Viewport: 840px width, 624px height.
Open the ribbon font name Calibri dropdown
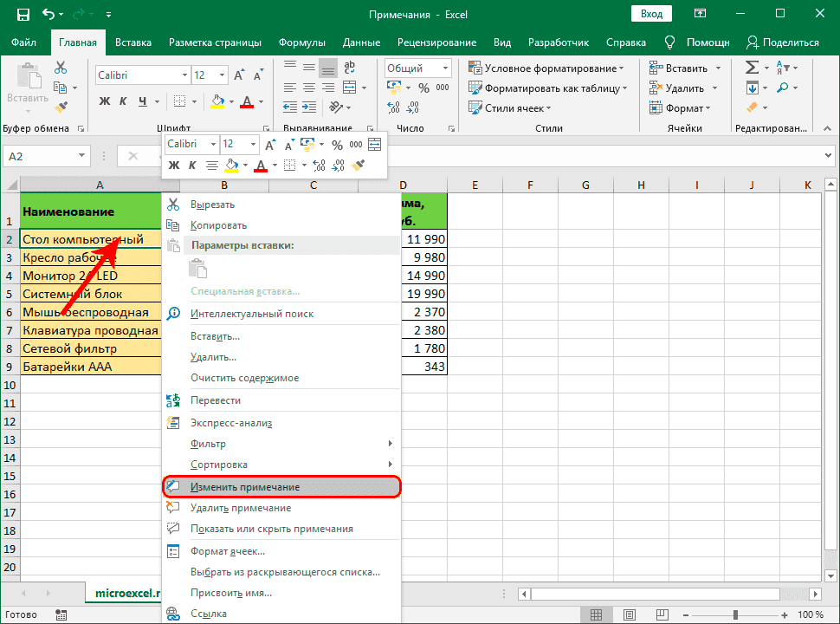pos(183,75)
